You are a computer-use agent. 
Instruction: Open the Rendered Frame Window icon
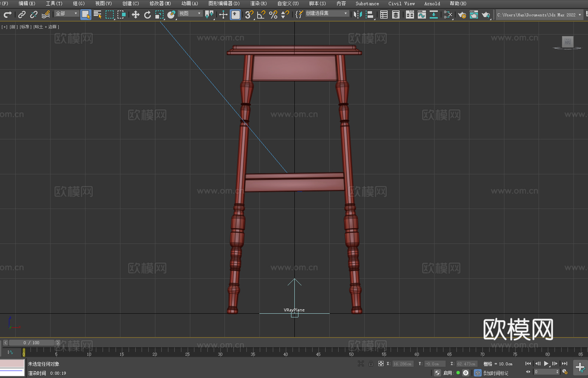tap(474, 14)
